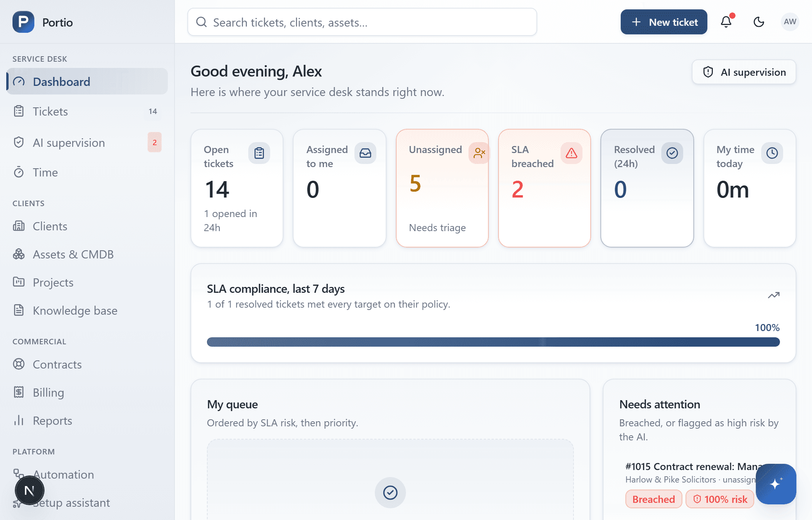Click the Breached status tag
812x520 pixels.
(654, 499)
